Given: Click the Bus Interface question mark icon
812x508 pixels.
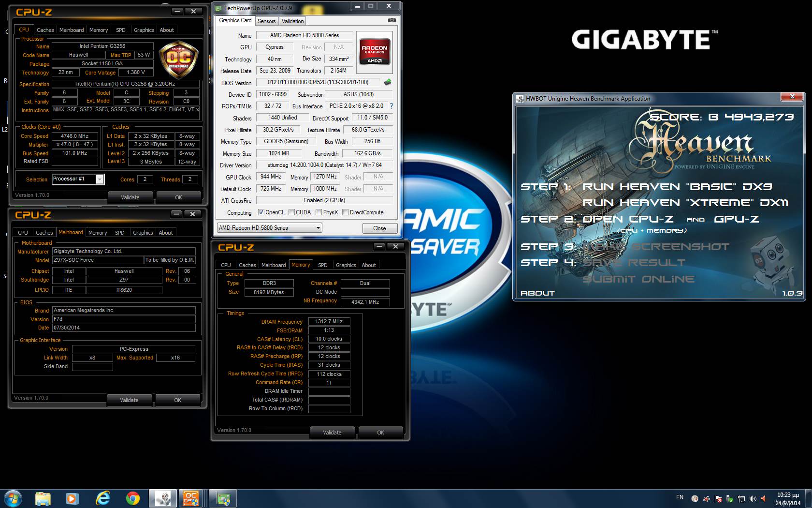Looking at the screenshot, I should tap(391, 106).
